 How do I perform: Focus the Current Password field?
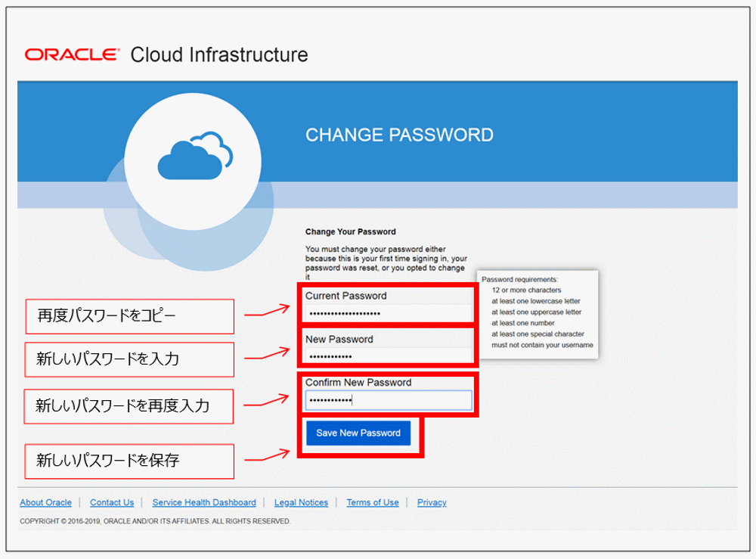pyautogui.click(x=389, y=314)
